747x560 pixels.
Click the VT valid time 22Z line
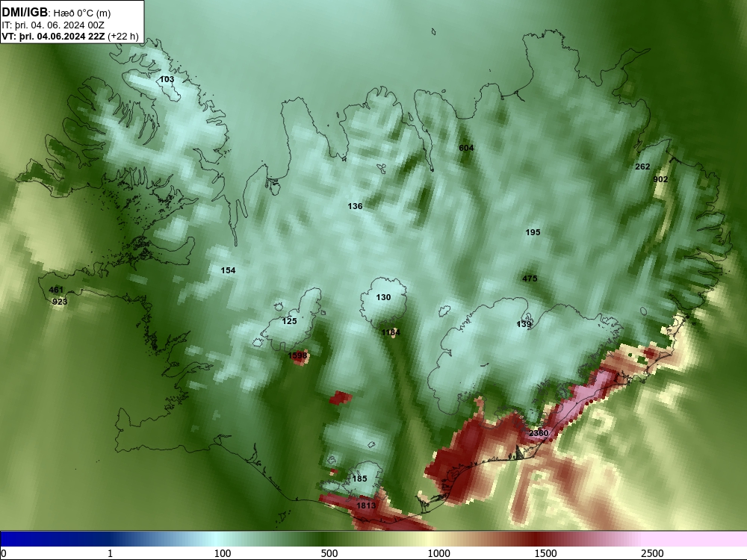(70, 37)
